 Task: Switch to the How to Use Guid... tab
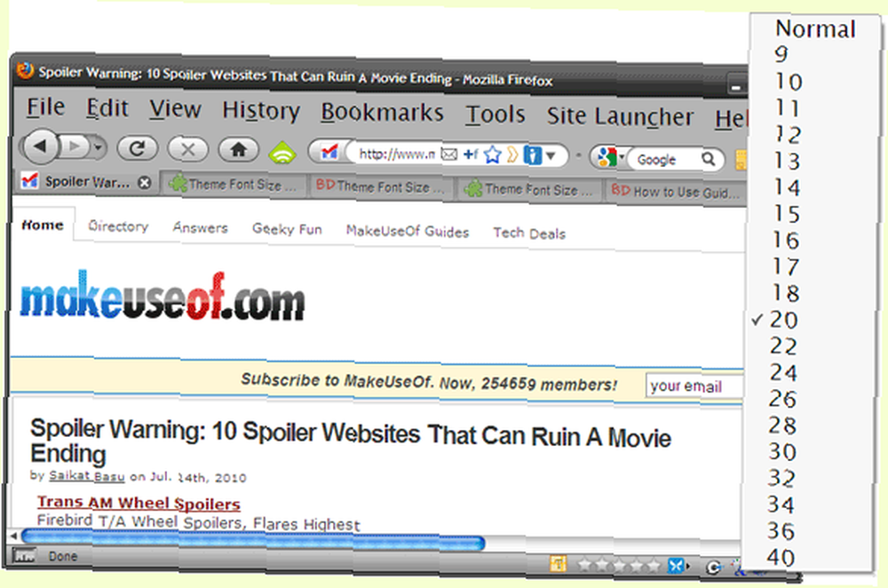pyautogui.click(x=678, y=192)
